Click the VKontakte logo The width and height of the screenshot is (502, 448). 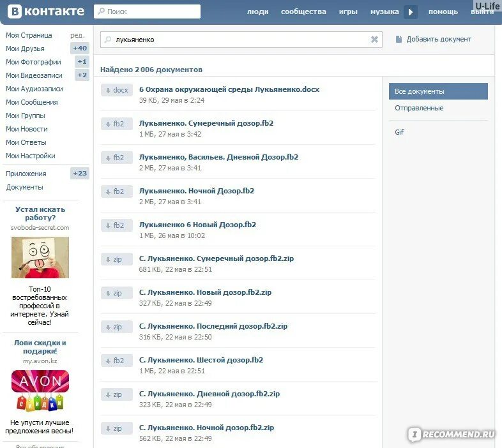click(46, 11)
